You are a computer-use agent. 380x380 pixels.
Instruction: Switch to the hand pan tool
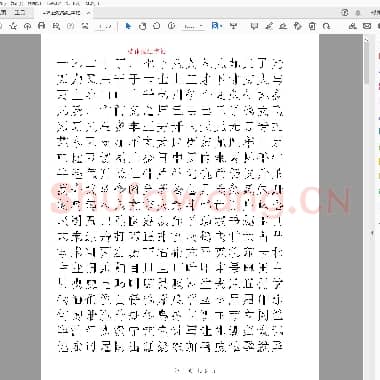[142, 26]
